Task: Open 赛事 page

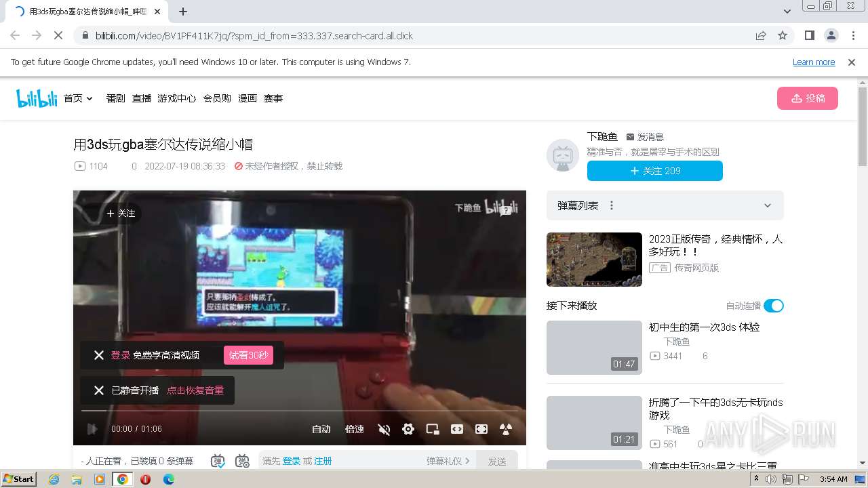Action: (x=273, y=98)
